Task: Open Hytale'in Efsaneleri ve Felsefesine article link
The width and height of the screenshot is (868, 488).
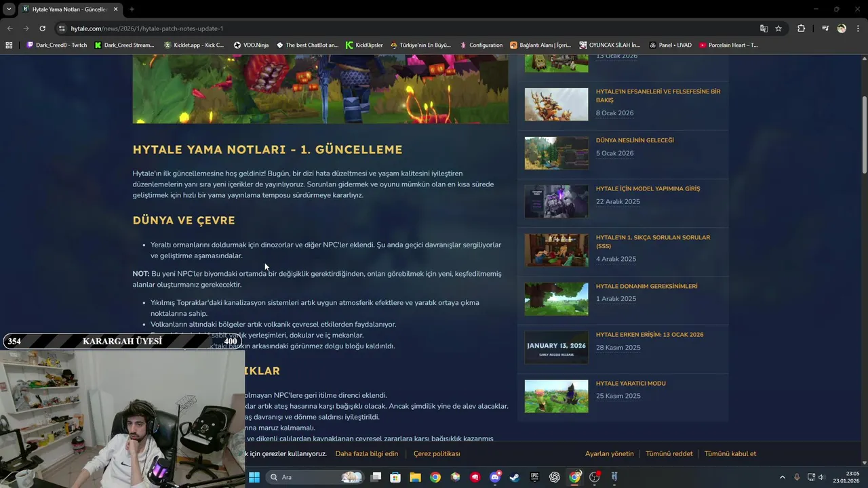Action: (x=658, y=96)
